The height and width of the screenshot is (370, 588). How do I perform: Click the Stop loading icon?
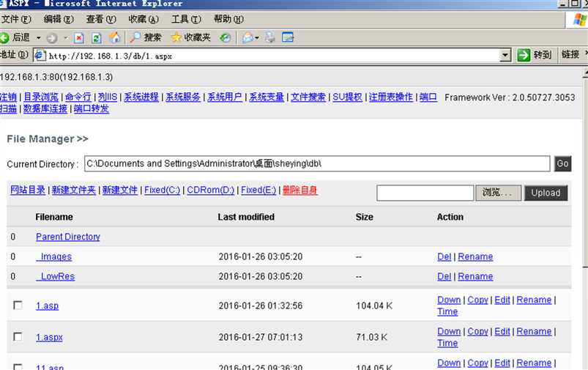[x=79, y=37]
